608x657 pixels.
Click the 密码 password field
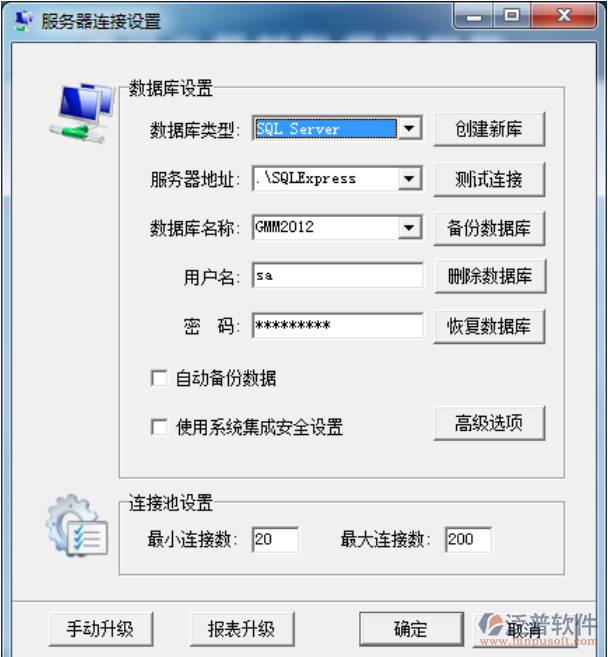338,325
